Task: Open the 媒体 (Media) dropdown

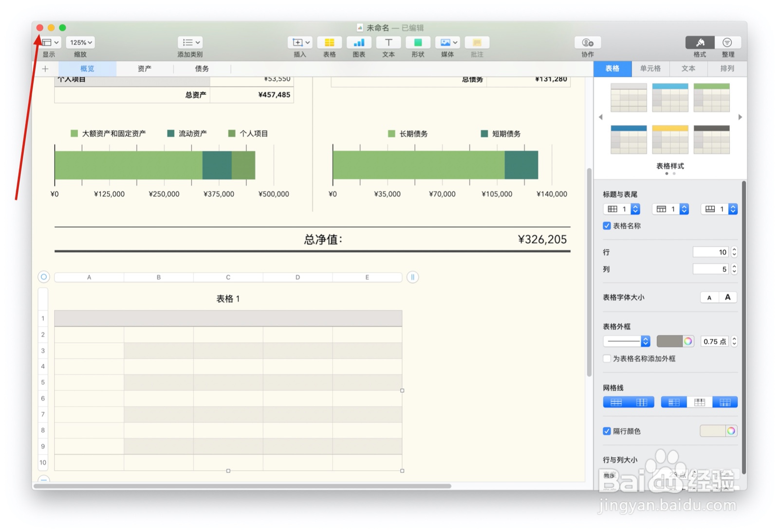Action: pos(447,43)
